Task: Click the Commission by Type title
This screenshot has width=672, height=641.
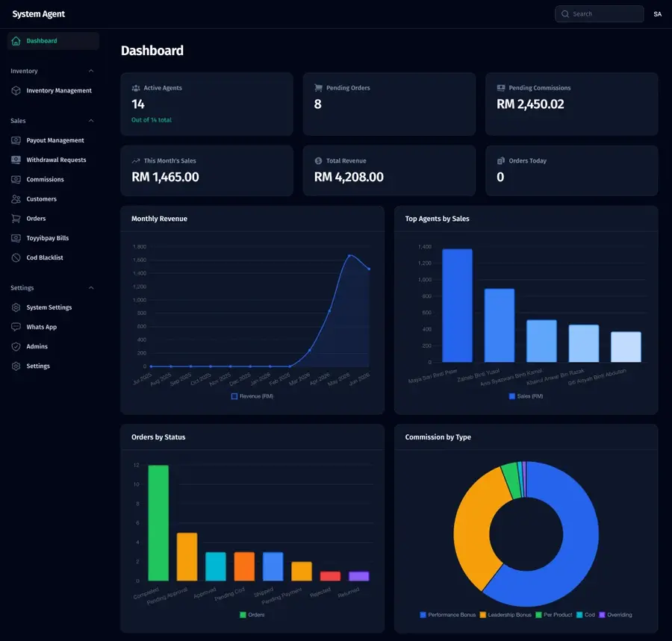Action: tap(438, 437)
